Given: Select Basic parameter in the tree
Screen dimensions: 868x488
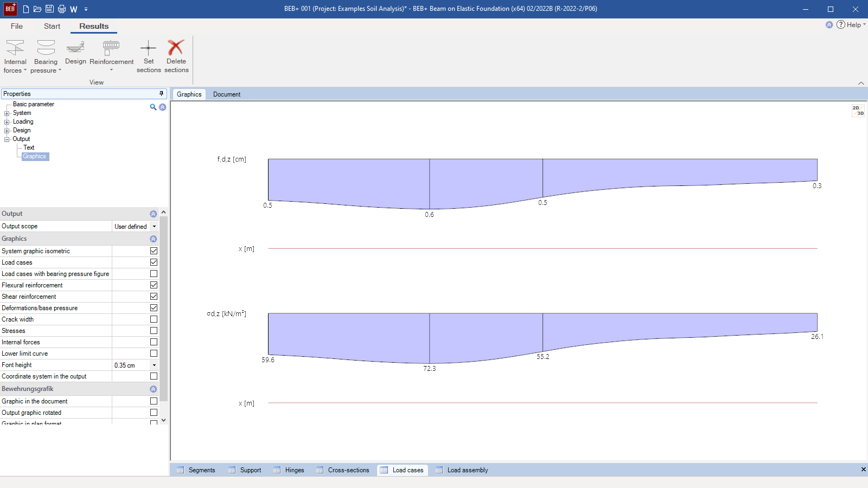Looking at the screenshot, I should 34,104.
